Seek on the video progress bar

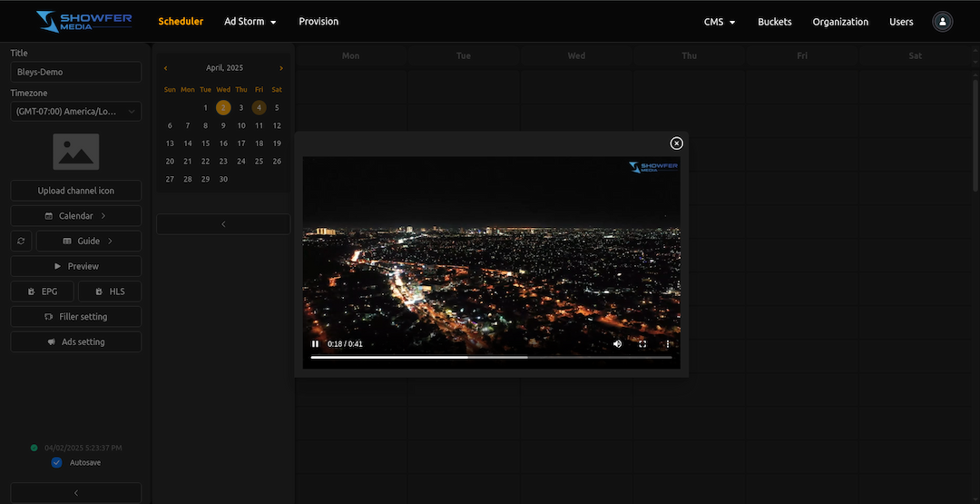click(x=491, y=357)
